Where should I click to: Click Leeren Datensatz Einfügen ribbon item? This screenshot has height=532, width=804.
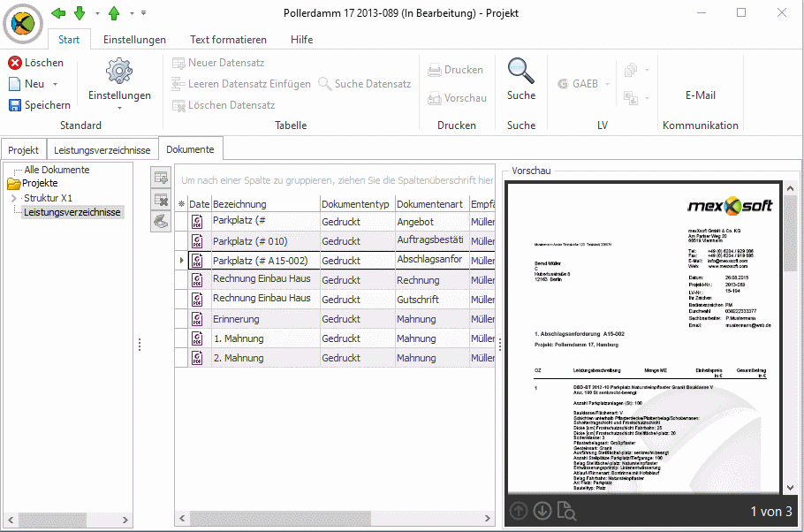(x=241, y=84)
